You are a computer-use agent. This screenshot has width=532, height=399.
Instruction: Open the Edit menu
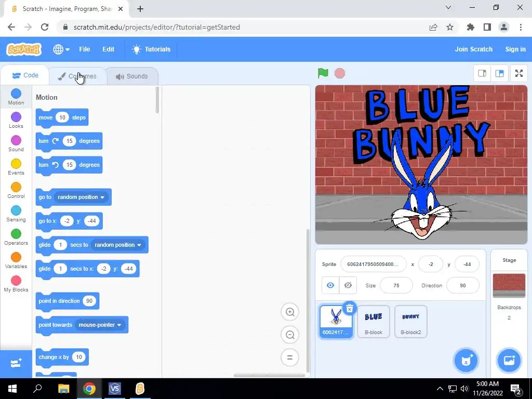point(108,49)
